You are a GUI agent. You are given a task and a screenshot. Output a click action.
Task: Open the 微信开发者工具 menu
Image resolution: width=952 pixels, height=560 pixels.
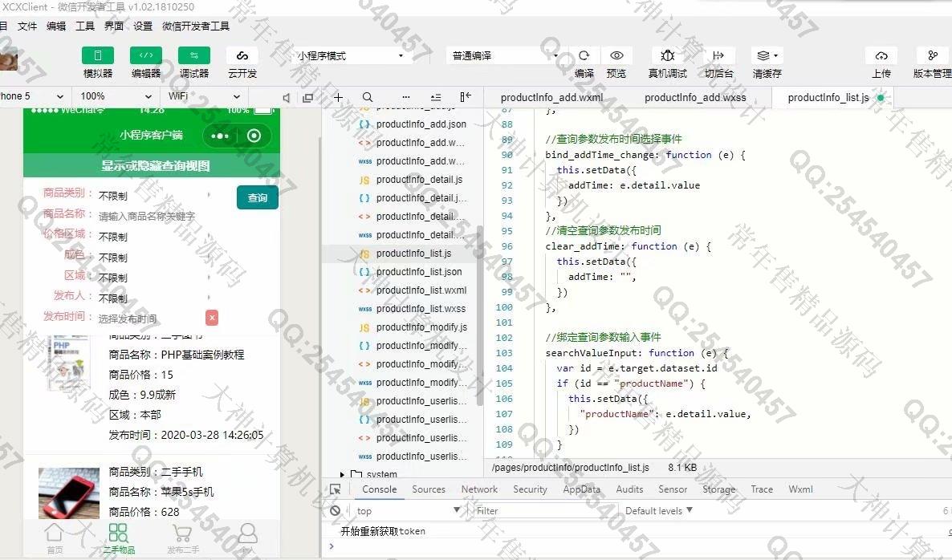(196, 26)
